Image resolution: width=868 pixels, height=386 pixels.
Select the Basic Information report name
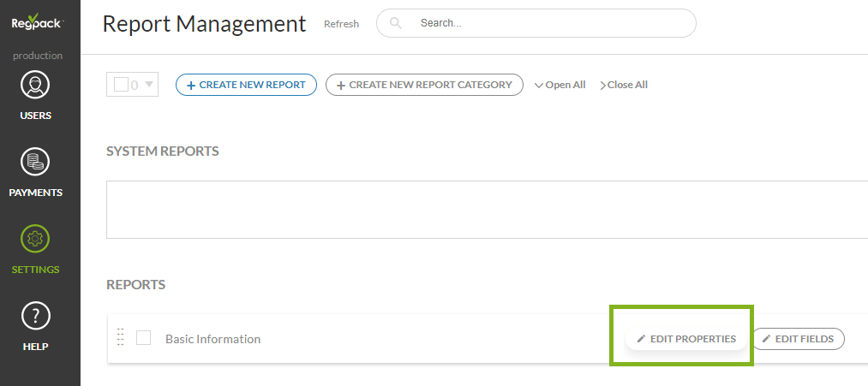click(x=213, y=339)
